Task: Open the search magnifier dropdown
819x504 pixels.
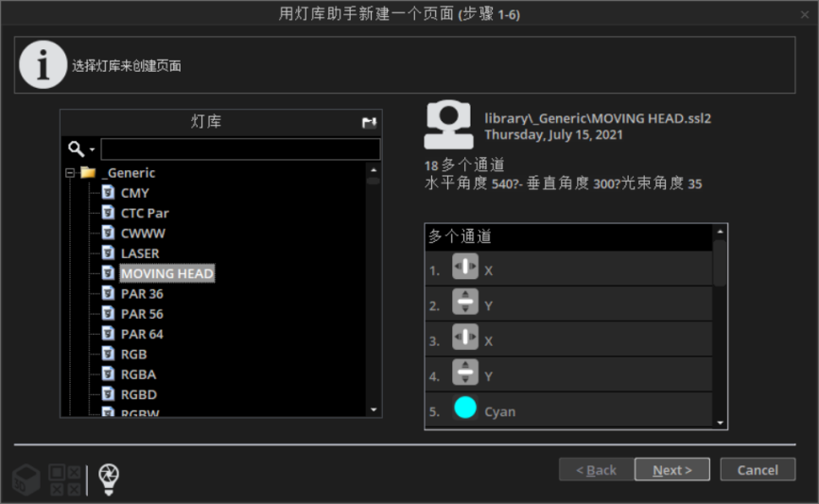Action: click(x=81, y=149)
